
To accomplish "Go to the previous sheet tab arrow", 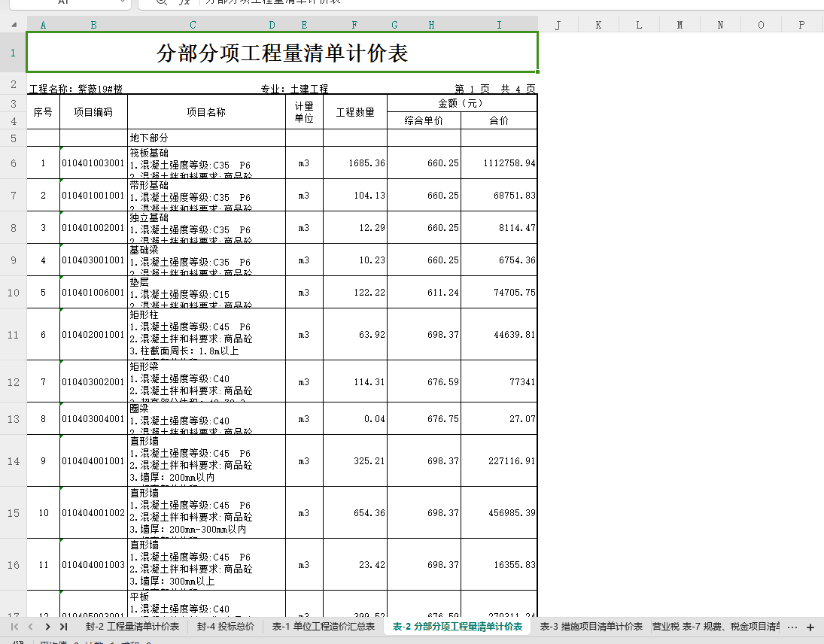I will [x=31, y=626].
